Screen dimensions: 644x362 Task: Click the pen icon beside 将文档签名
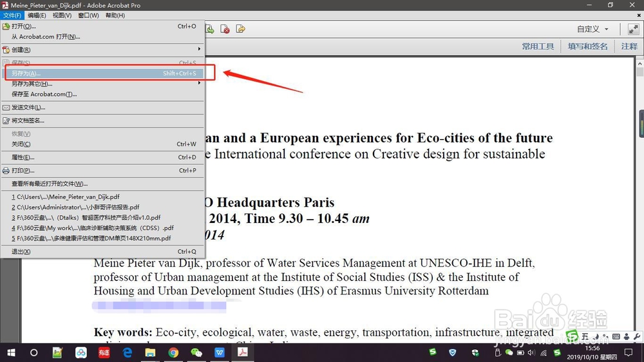click(x=6, y=120)
